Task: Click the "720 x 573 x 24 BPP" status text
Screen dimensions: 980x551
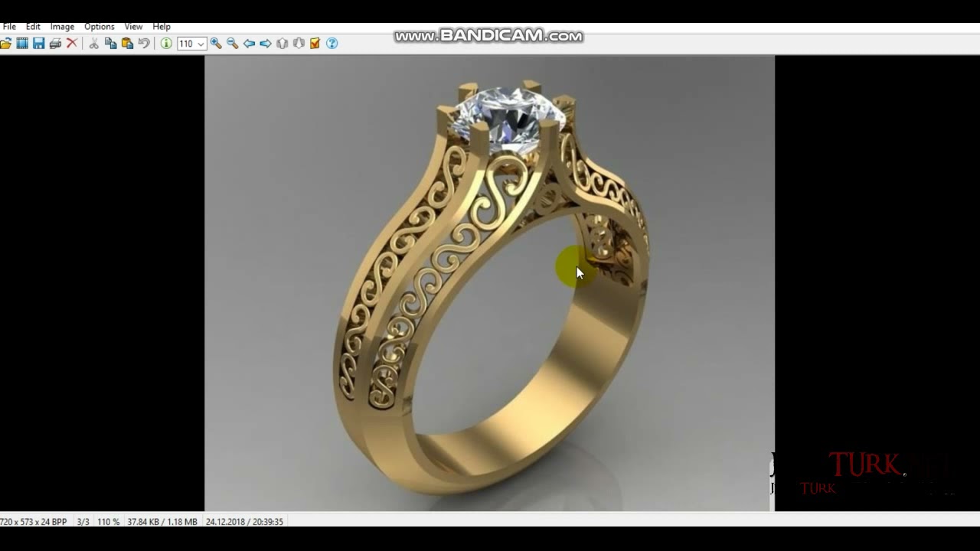Action: (x=33, y=521)
